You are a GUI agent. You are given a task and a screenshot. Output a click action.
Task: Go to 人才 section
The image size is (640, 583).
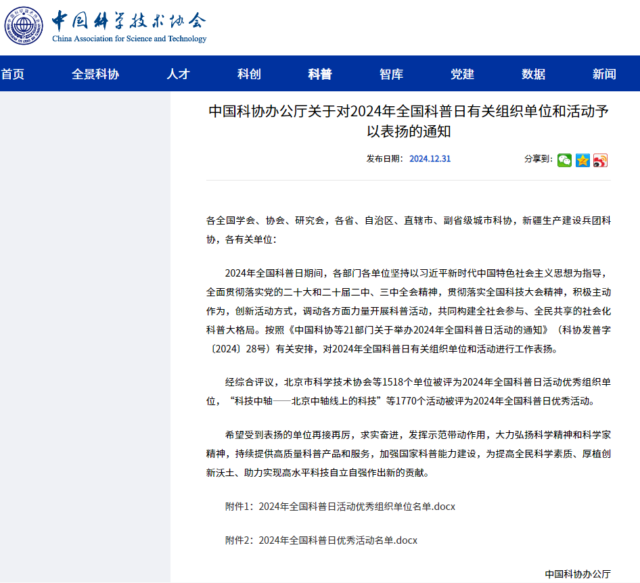click(178, 74)
